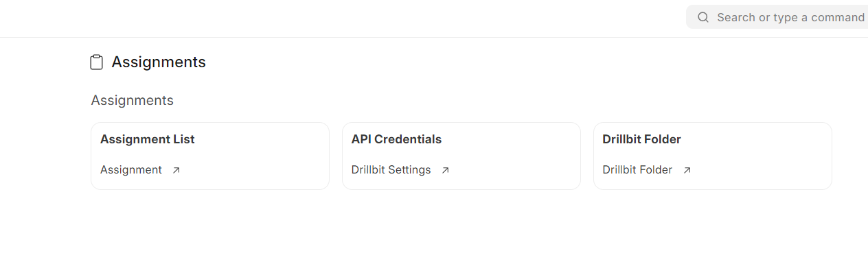
Task: Click the gray Assignments section heading
Action: [x=132, y=101]
